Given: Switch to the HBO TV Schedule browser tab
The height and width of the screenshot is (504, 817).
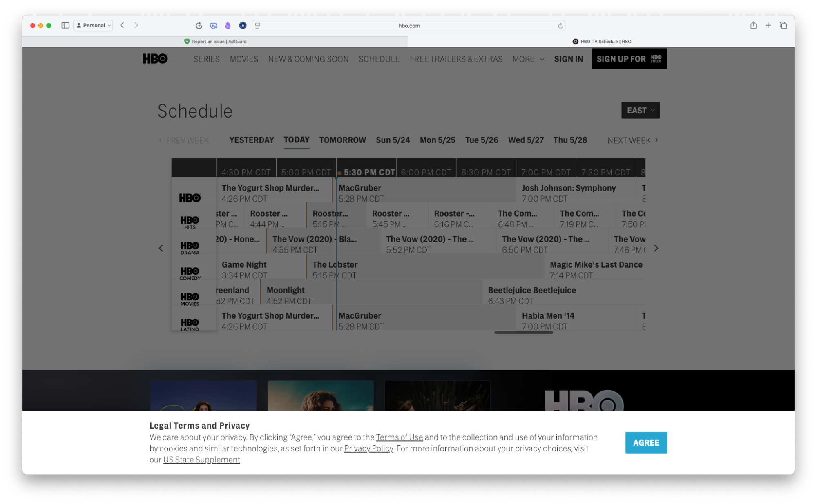Looking at the screenshot, I should 601,42.
